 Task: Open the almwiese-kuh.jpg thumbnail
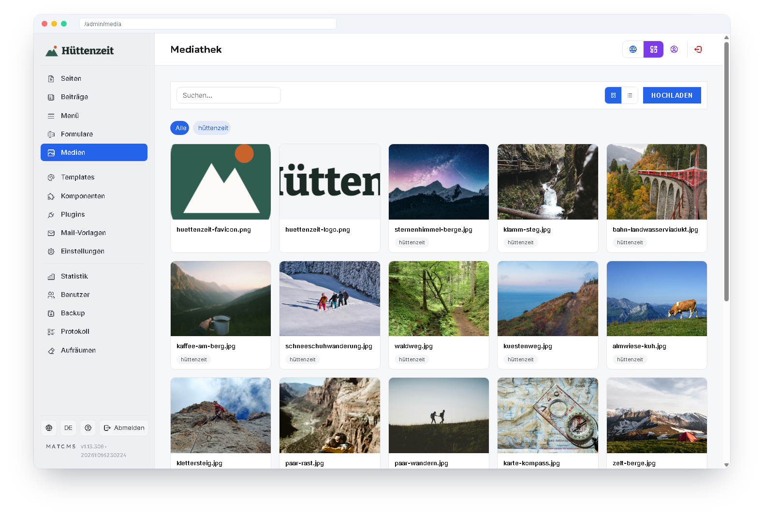[x=657, y=299]
